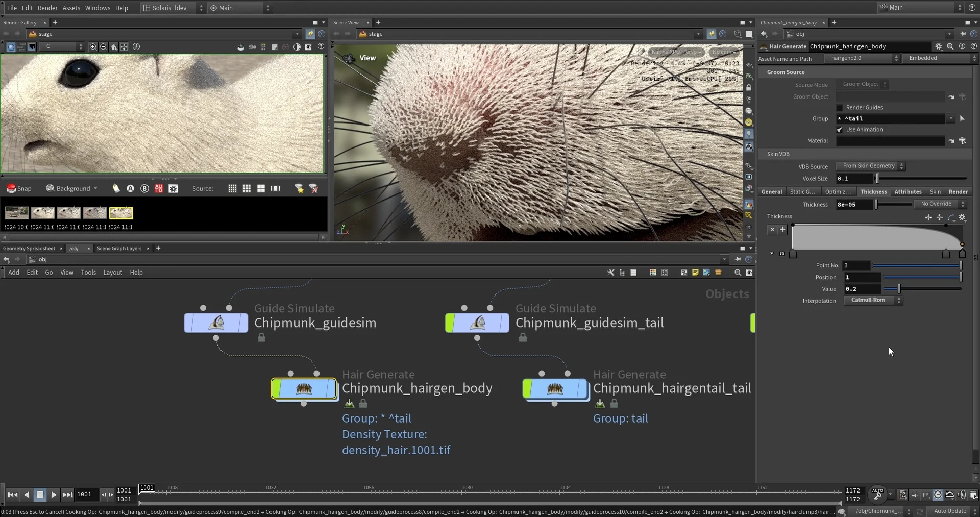The width and height of the screenshot is (980, 517).
Task: Toggle the AUTO snapshot icon in the gallery toolbar
Action: 159,188
